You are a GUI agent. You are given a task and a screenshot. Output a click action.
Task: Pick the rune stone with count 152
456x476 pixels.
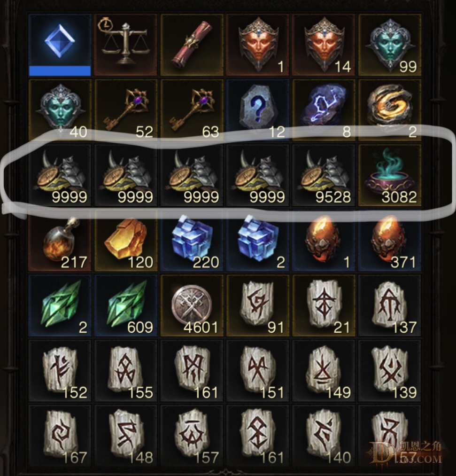60,370
